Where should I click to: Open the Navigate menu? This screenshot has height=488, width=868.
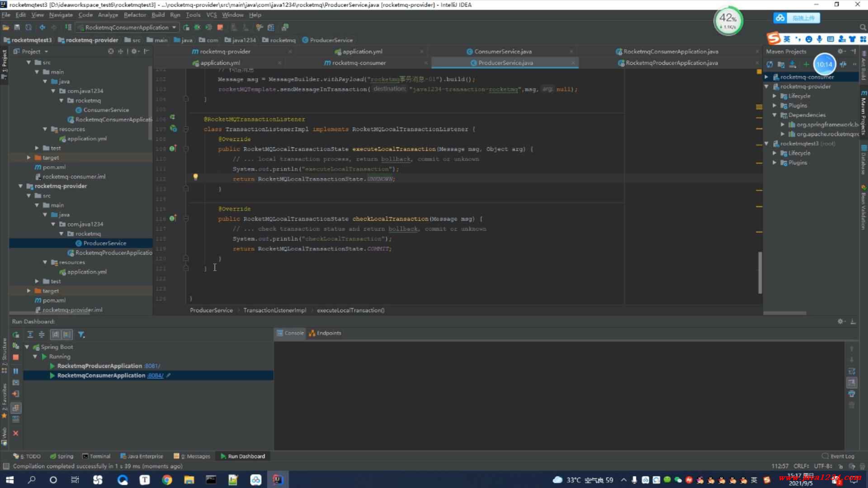(61, 15)
